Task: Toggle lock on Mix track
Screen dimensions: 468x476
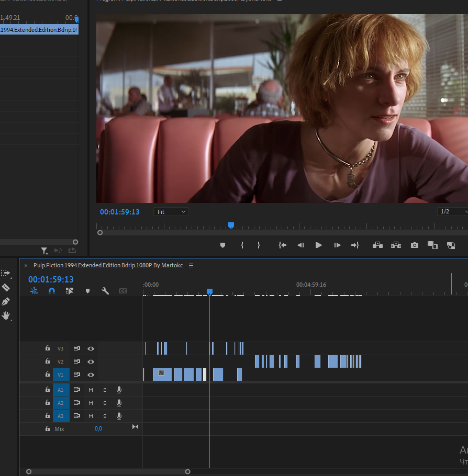Action: click(48, 428)
